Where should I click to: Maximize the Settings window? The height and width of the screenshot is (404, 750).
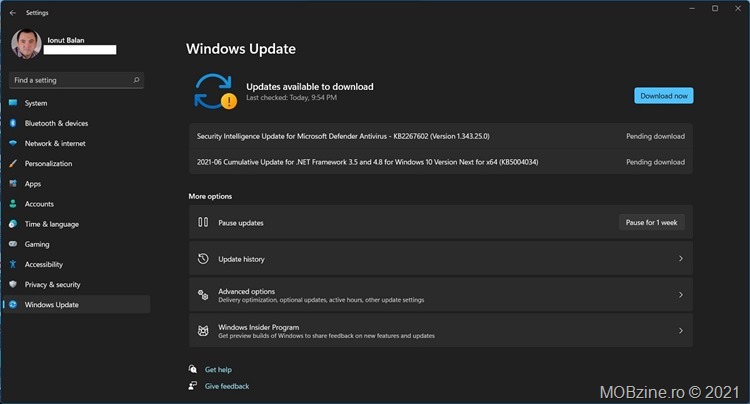coord(715,8)
